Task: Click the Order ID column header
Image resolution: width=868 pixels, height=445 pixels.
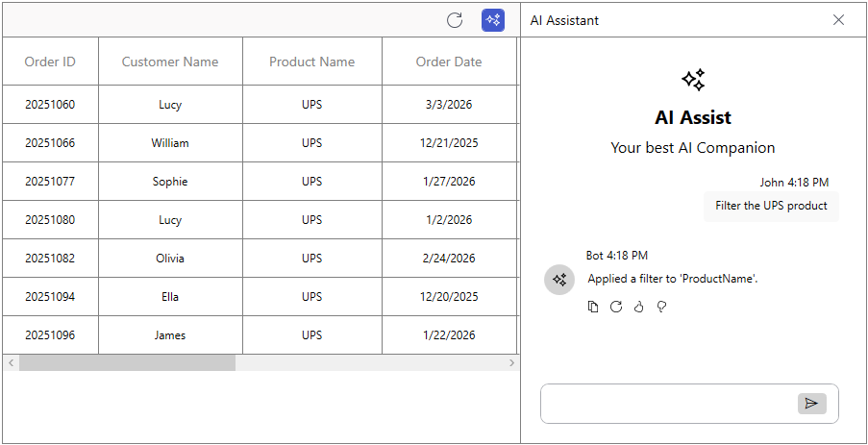Action: tap(50, 62)
